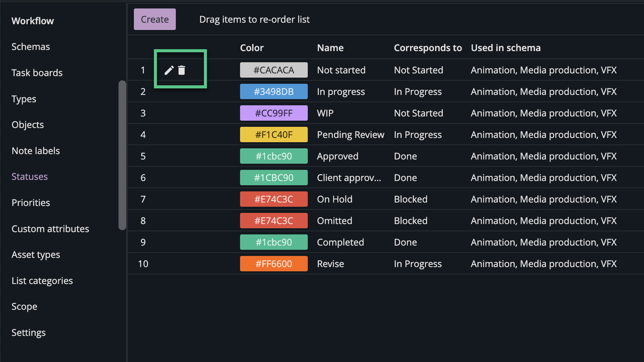Select the #CC99FF purple swatch for WIP

tap(274, 113)
